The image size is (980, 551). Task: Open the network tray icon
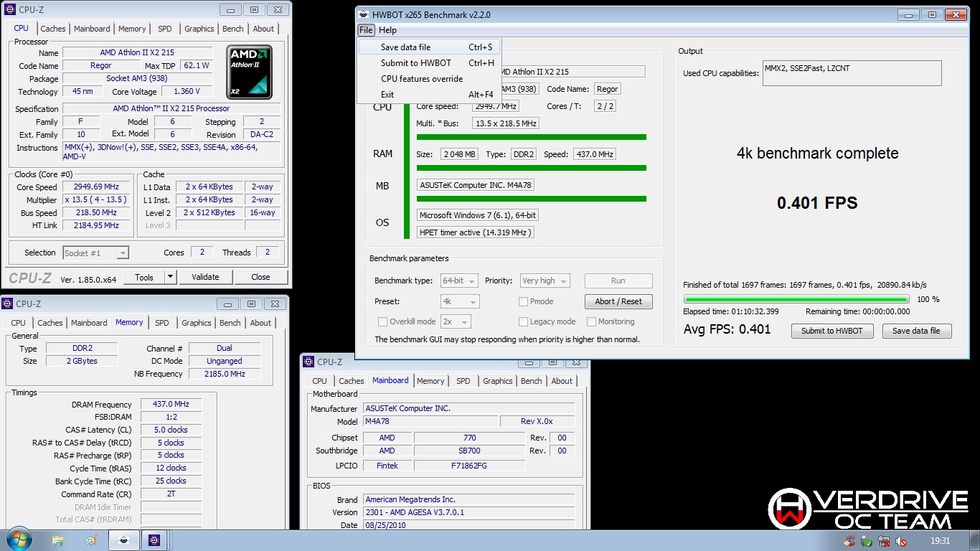(884, 541)
